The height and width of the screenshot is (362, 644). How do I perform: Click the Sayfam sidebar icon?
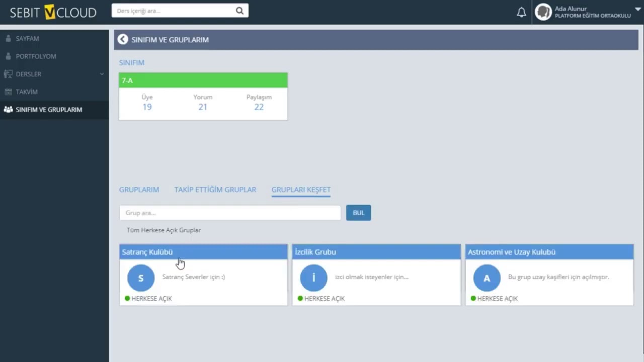click(8, 39)
